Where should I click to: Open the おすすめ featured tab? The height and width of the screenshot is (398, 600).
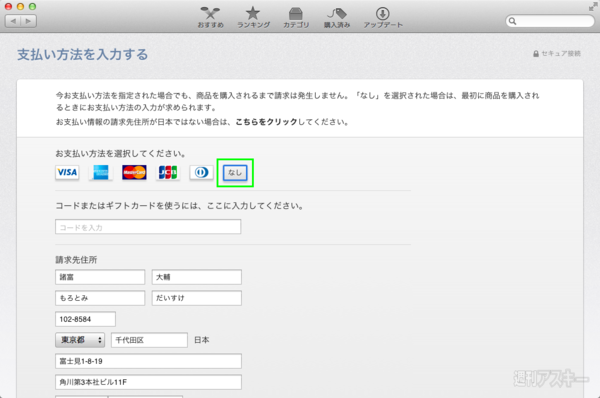click(x=210, y=18)
